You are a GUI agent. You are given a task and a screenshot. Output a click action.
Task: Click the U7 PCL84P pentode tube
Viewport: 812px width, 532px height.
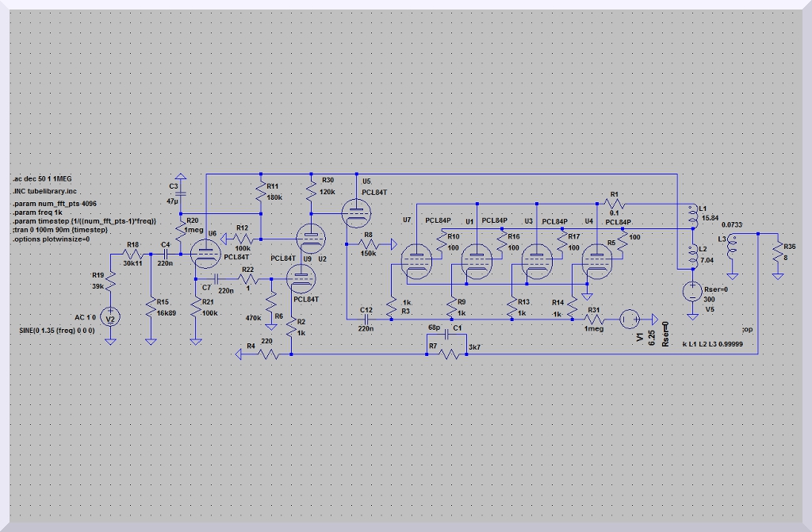click(416, 260)
